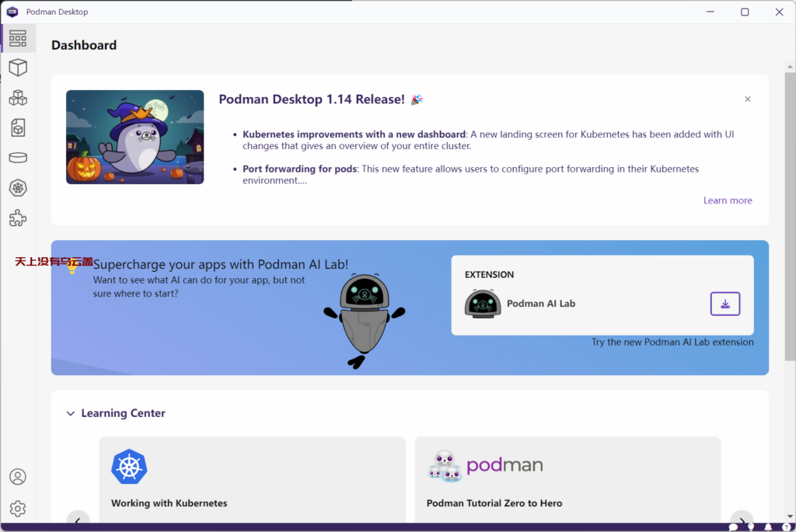Viewport: 796px width, 532px height.
Task: Open the Volumes cylinder icon
Action: click(x=18, y=158)
